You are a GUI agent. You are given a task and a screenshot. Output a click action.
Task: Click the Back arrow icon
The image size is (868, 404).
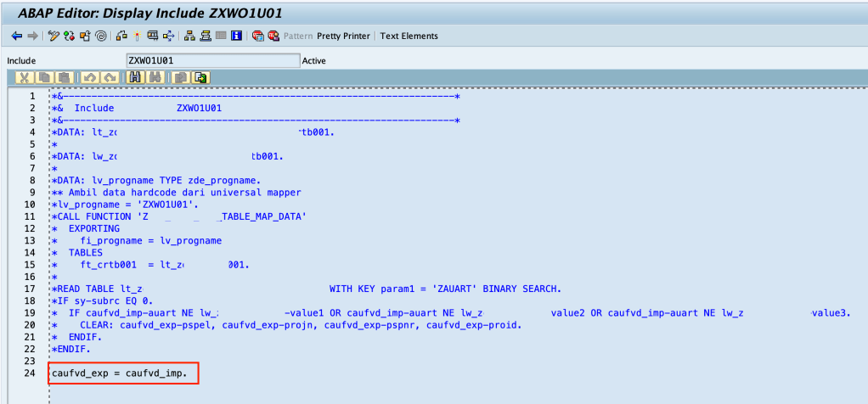[x=16, y=36]
